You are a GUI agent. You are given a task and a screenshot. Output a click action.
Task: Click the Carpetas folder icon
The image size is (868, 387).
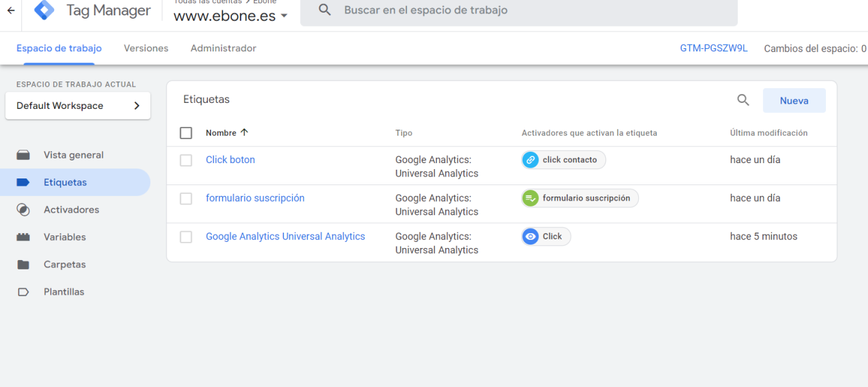[x=23, y=265]
